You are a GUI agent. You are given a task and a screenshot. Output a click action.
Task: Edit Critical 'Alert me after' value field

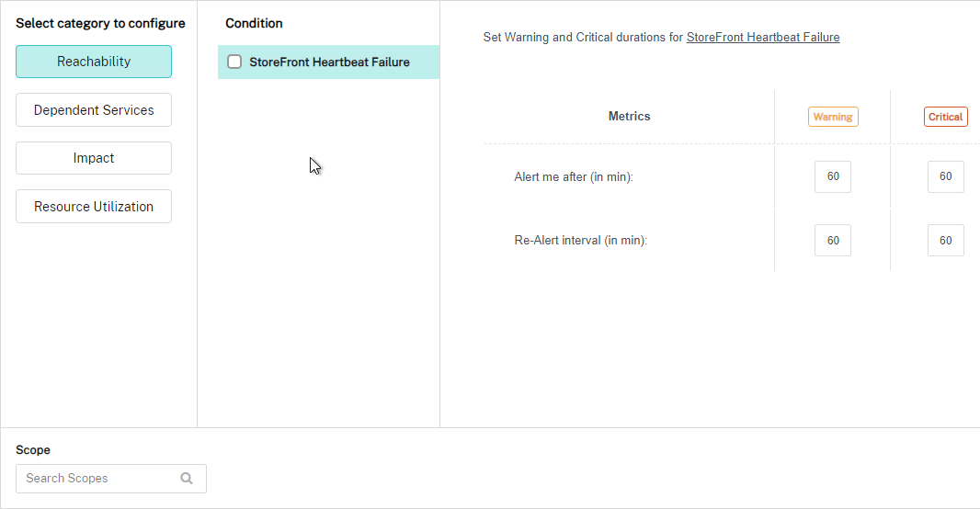click(946, 176)
